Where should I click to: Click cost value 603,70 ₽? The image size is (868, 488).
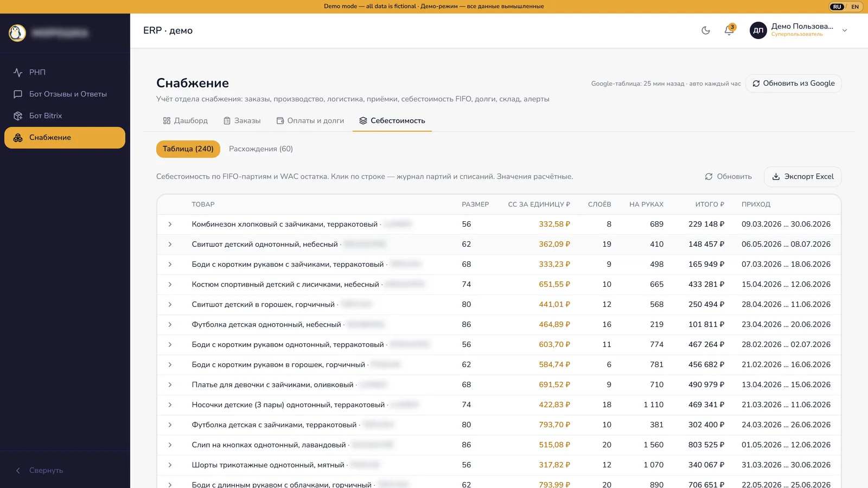click(554, 344)
